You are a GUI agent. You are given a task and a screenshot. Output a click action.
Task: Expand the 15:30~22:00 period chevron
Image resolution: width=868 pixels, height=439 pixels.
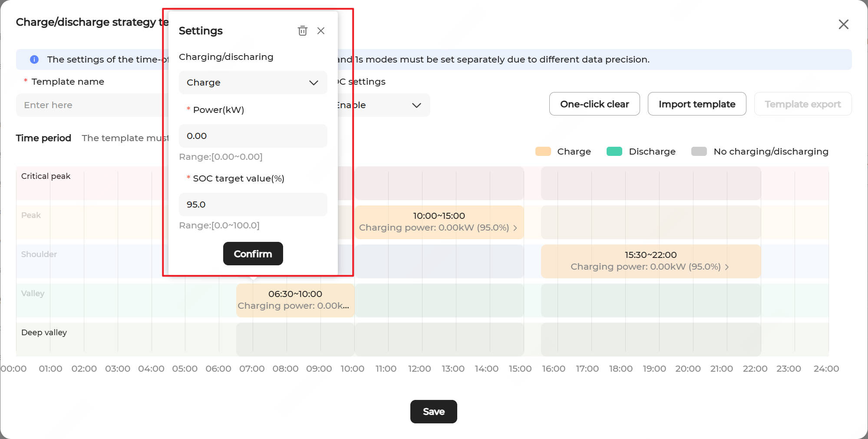727,267
